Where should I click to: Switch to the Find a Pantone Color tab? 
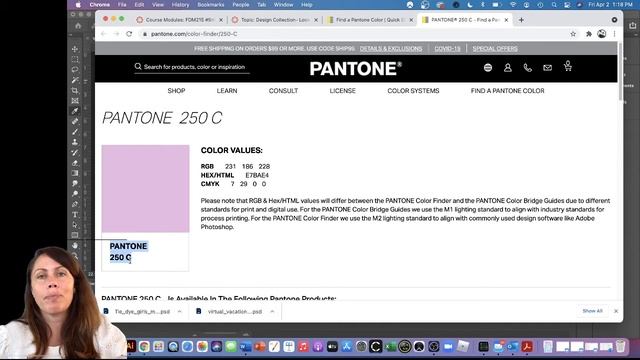371,20
